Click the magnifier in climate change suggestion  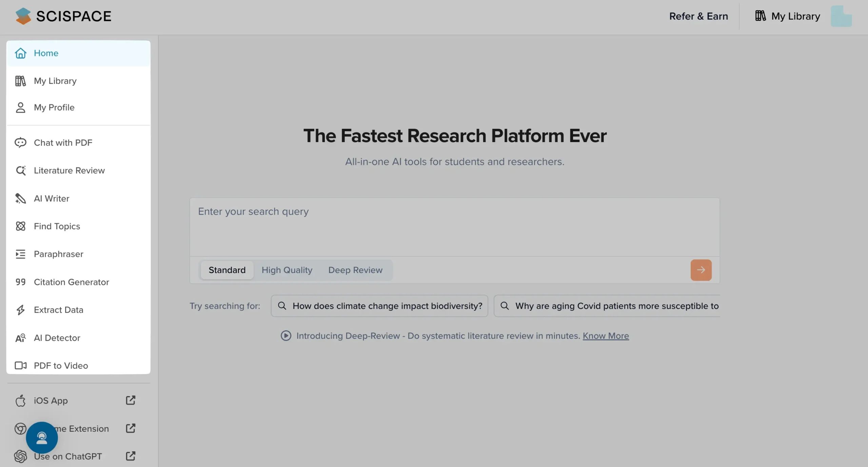pos(282,306)
